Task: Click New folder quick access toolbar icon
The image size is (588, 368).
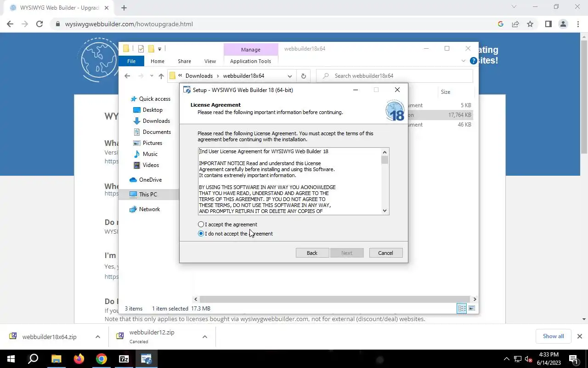Action: click(151, 49)
